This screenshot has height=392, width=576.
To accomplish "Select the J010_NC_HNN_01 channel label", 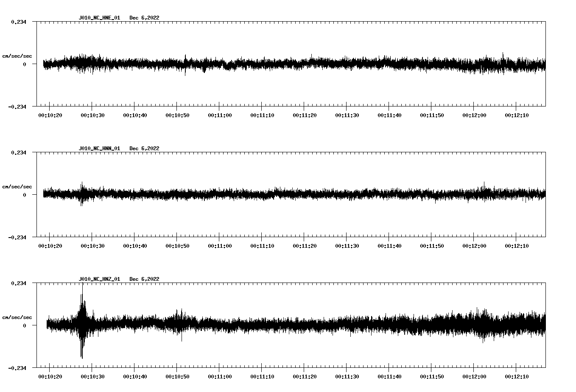I will (x=99, y=148).
